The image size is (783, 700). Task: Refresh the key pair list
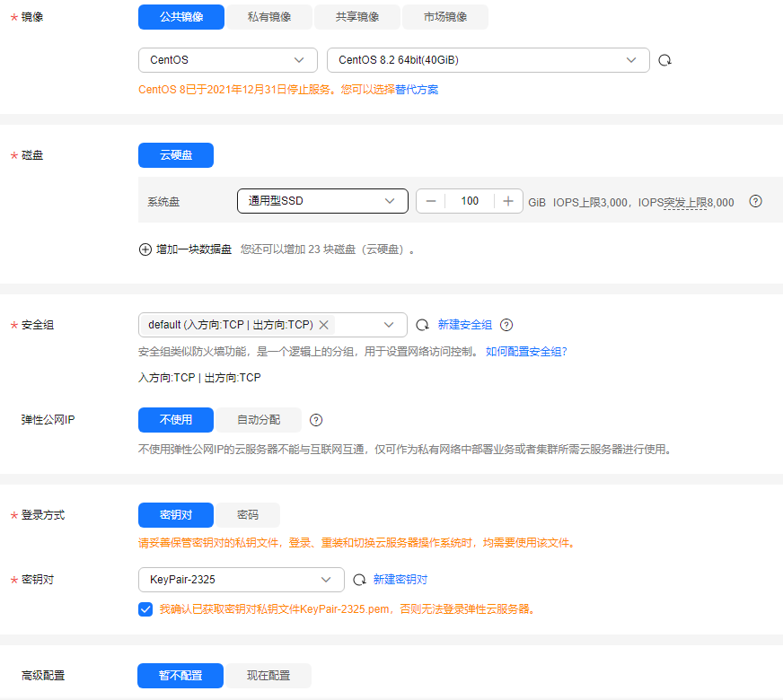[359, 580]
